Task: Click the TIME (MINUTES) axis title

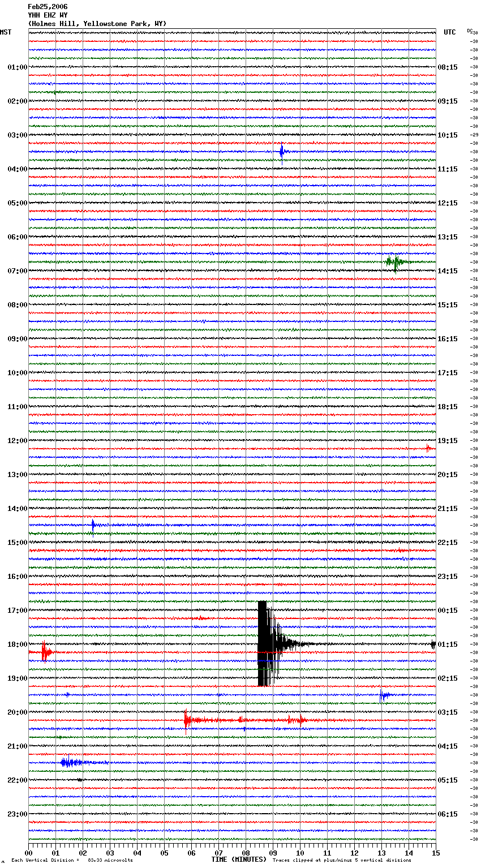Action: pyautogui.click(x=239, y=860)
